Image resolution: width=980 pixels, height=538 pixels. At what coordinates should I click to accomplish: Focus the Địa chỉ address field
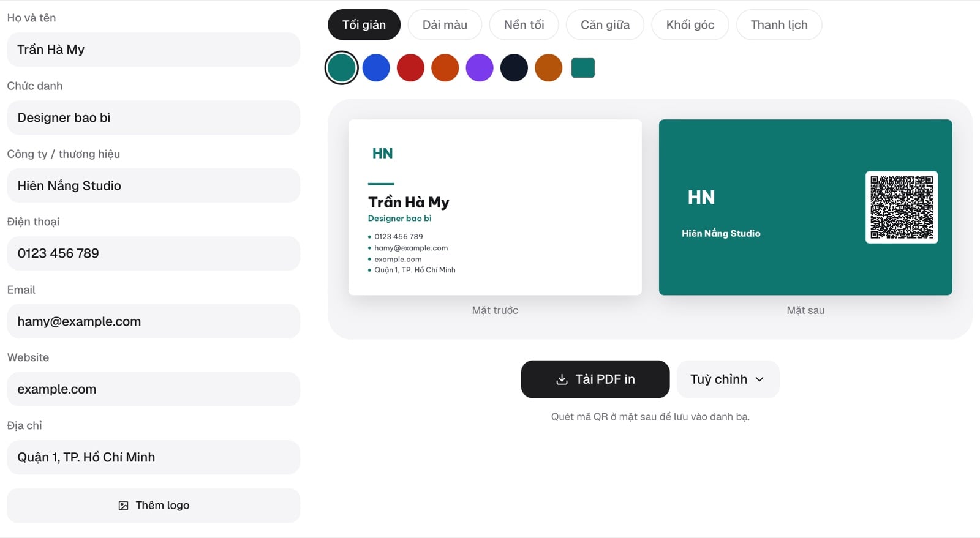click(x=153, y=457)
